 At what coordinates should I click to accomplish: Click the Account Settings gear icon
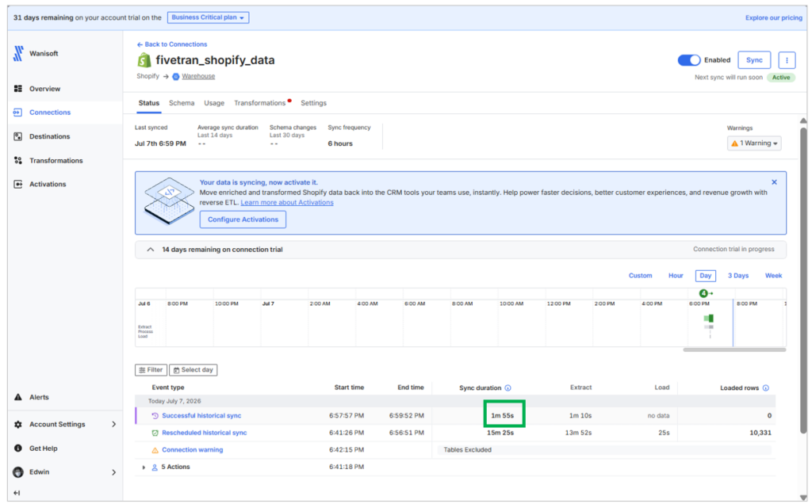(x=18, y=424)
